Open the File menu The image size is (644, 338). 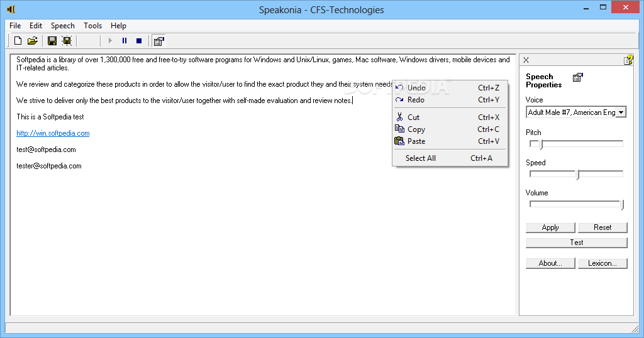pos(15,25)
